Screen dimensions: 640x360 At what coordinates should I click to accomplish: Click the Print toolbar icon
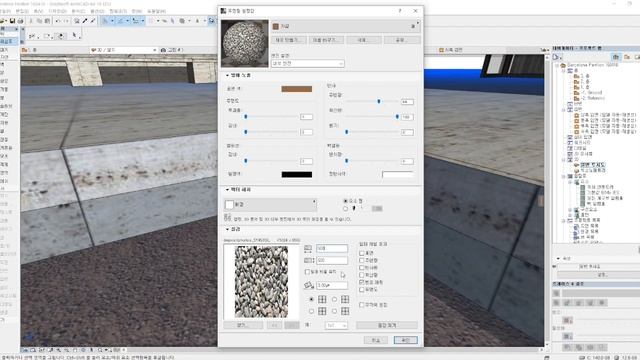pos(20,21)
